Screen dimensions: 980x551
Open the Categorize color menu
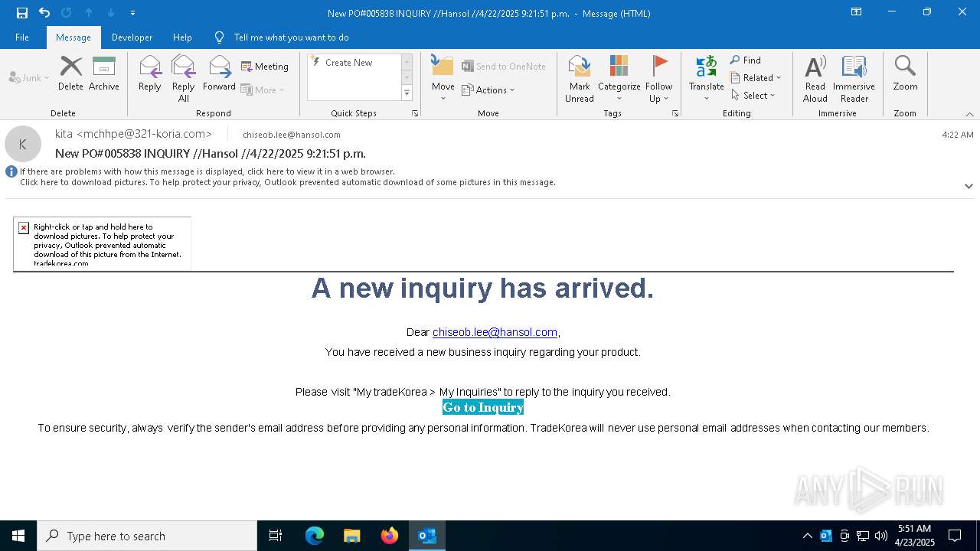[619, 79]
